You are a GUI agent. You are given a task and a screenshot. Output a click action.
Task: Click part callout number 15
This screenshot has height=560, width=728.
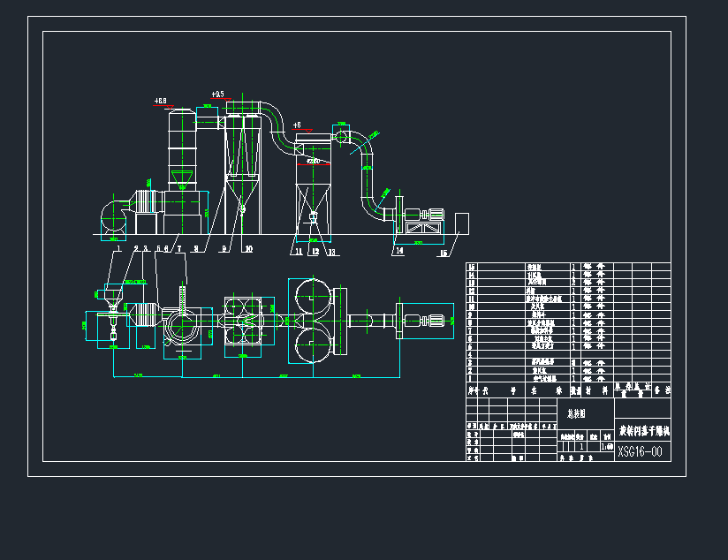[444, 253]
